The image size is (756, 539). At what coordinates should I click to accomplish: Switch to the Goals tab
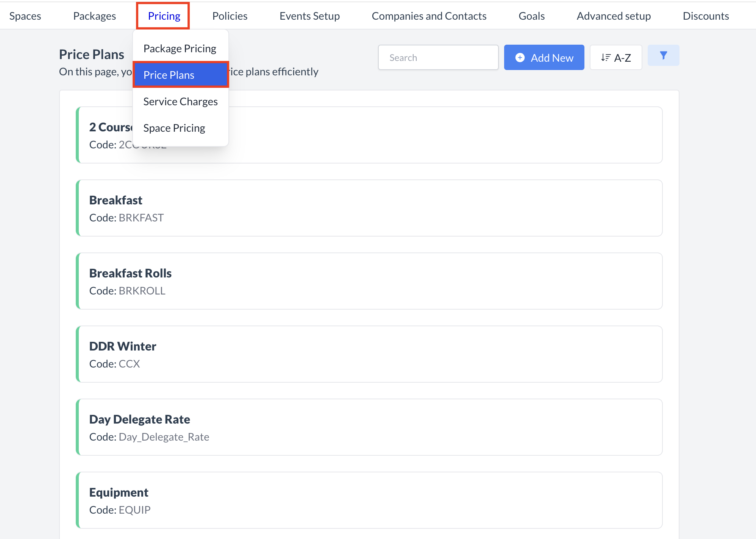point(531,16)
